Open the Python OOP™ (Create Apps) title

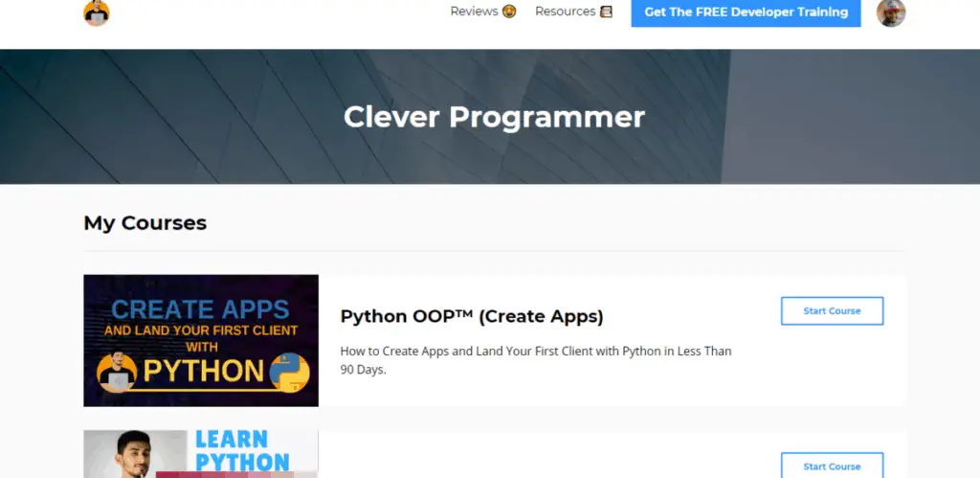coord(472,316)
